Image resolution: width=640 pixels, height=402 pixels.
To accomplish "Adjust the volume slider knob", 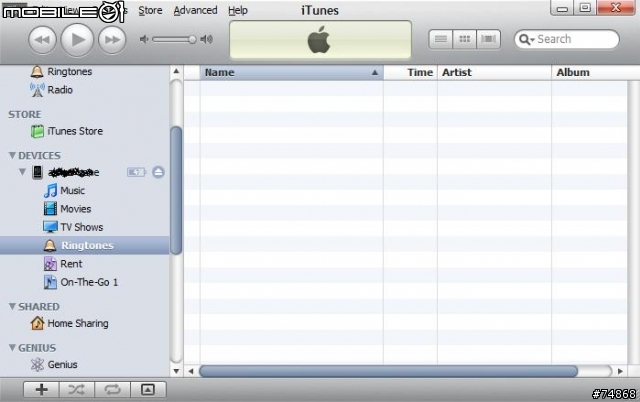I will click(x=192, y=39).
